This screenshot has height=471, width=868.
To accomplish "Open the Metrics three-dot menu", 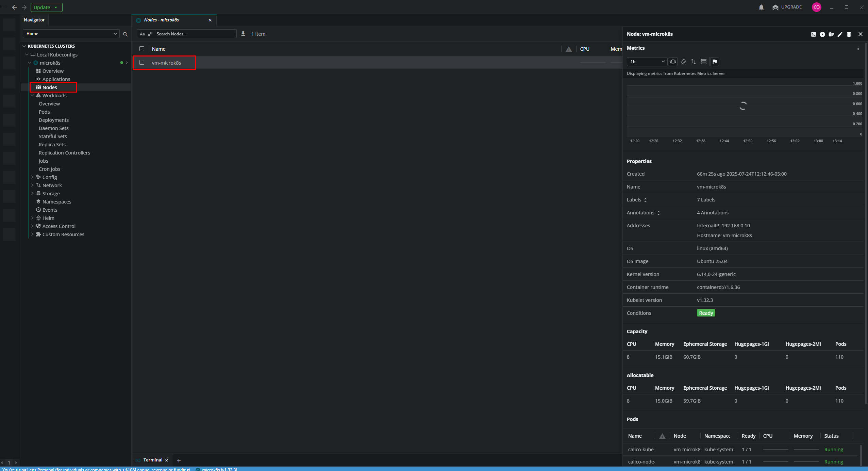I will click(x=858, y=48).
